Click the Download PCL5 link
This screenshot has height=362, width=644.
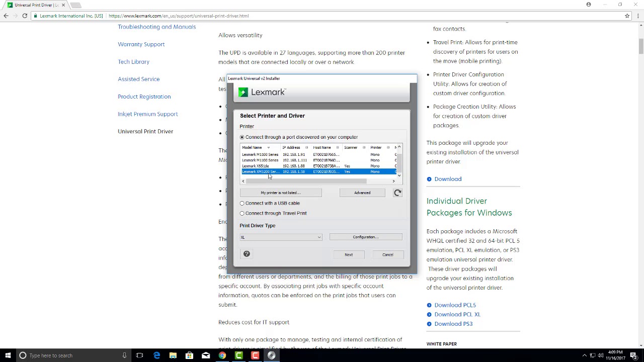[x=455, y=305]
